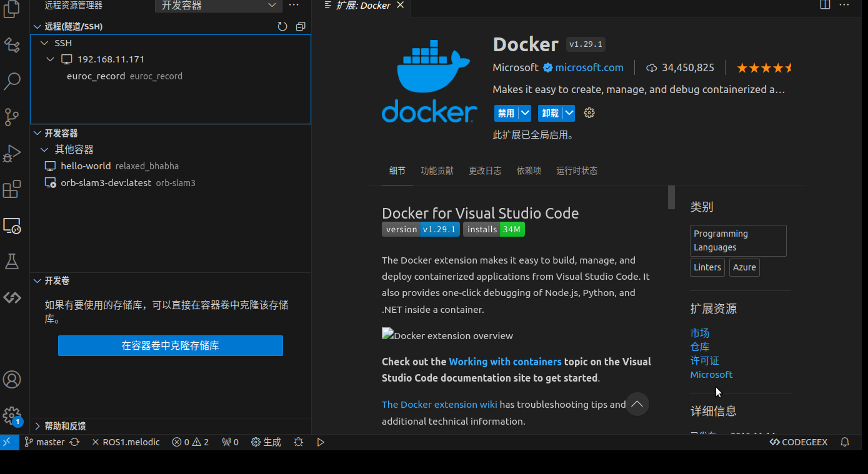Switch to the 依赖项 tab
868x474 pixels.
coord(529,170)
